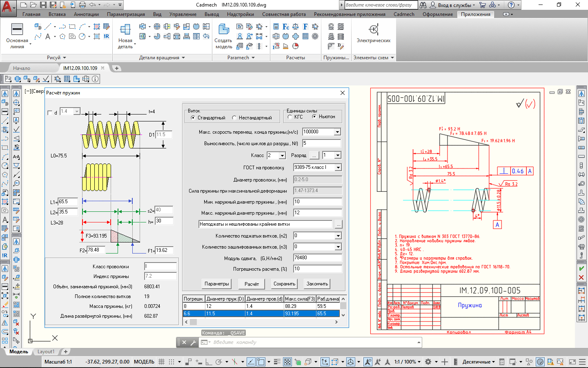
Task: Open the Класс dropdown list
Action: pyautogui.click(x=282, y=156)
